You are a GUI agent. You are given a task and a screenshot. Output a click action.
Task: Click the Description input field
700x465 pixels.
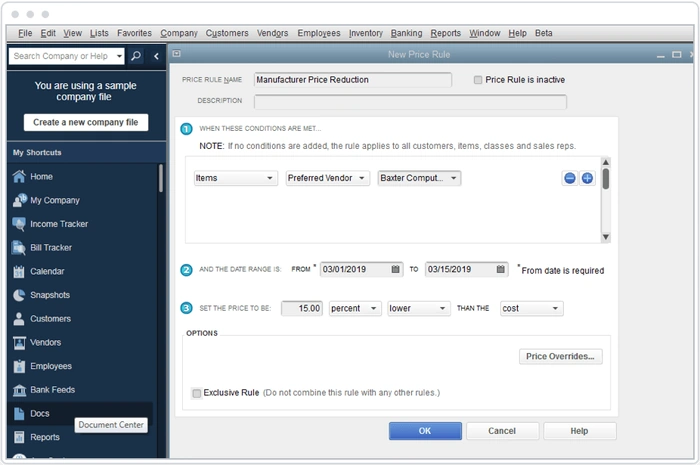[410, 101]
